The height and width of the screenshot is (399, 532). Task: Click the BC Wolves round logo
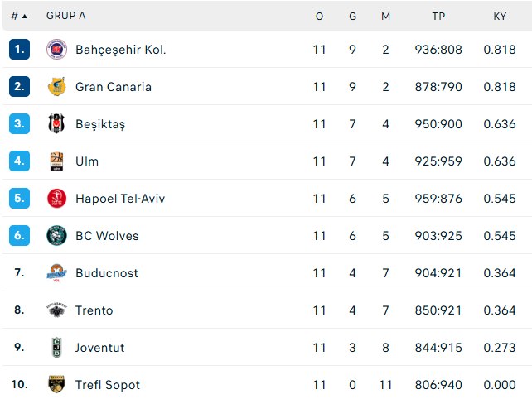(x=56, y=236)
